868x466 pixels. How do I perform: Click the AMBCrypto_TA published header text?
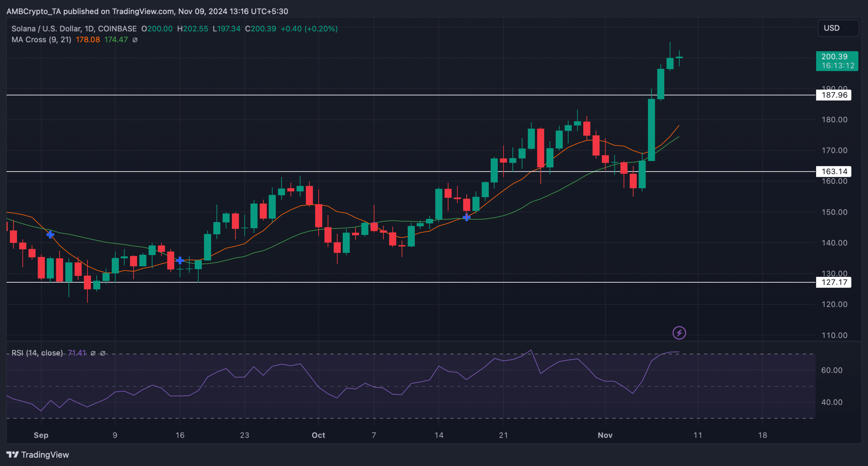147,12
